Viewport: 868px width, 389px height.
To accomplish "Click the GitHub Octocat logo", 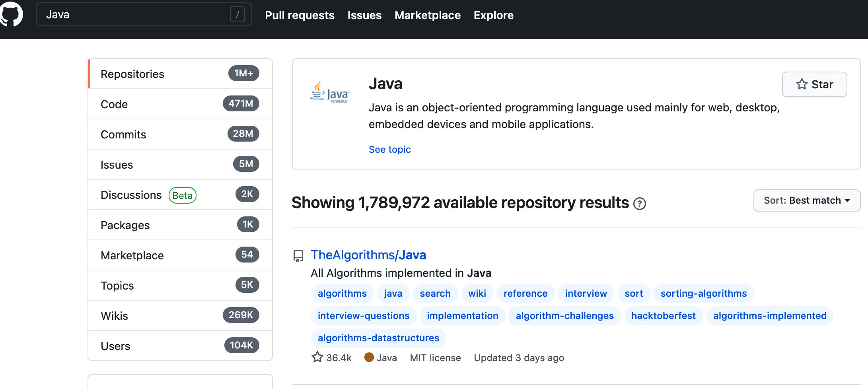I will coord(11,14).
